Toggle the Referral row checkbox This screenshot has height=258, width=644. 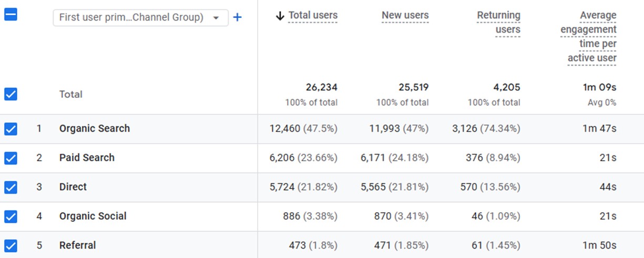click(x=11, y=245)
